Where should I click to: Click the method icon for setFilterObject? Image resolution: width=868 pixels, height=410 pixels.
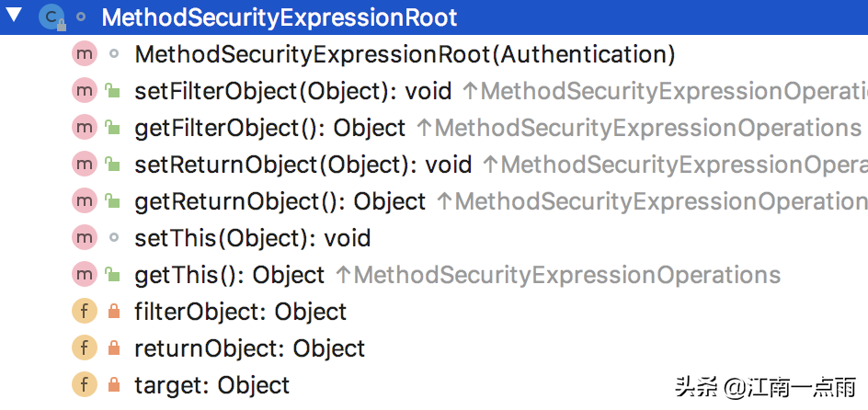[x=85, y=91]
